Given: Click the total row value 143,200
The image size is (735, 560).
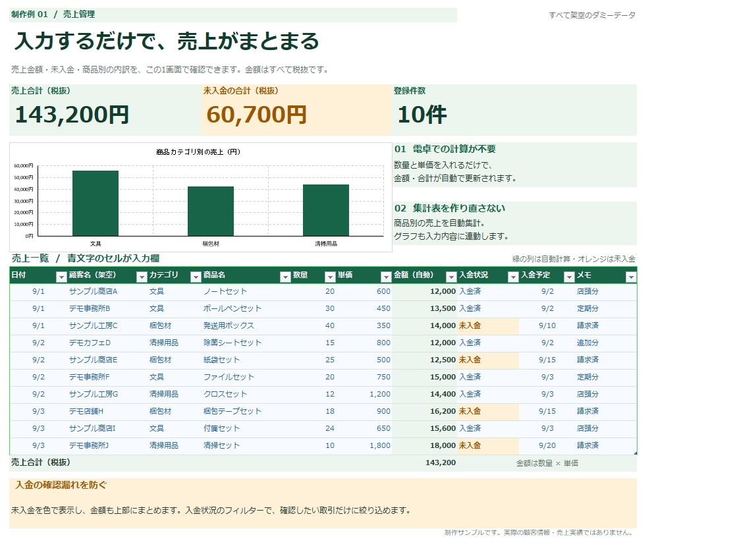Looking at the screenshot, I should pyautogui.click(x=441, y=463).
